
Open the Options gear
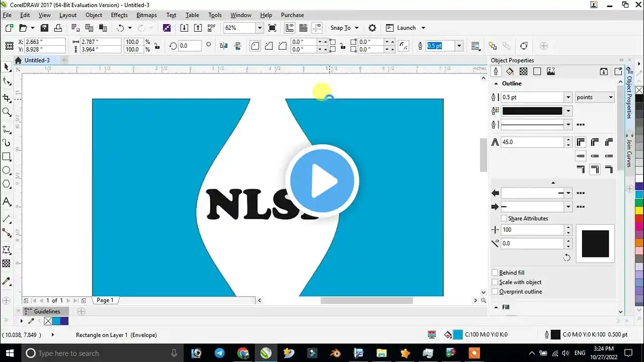click(x=372, y=28)
